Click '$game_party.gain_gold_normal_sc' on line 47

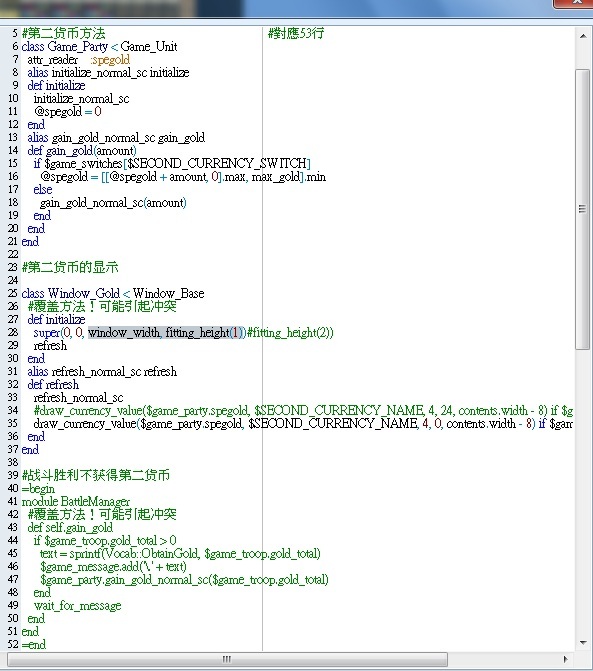[124, 580]
